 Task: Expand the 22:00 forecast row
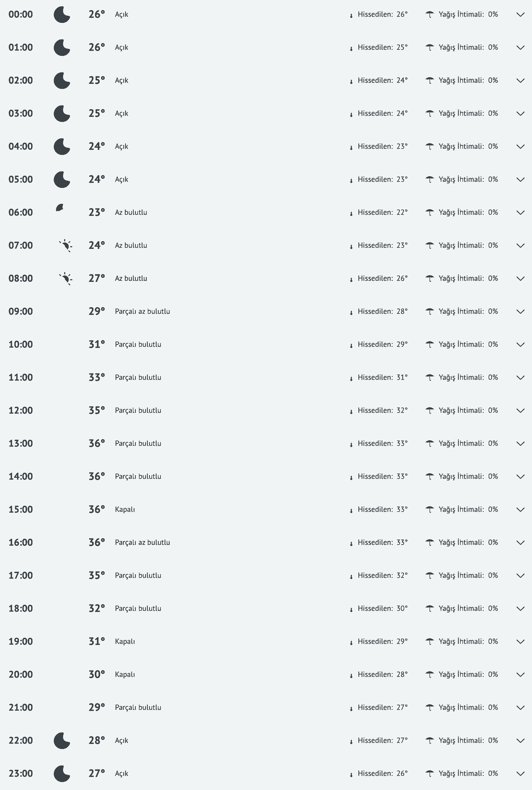[520, 740]
